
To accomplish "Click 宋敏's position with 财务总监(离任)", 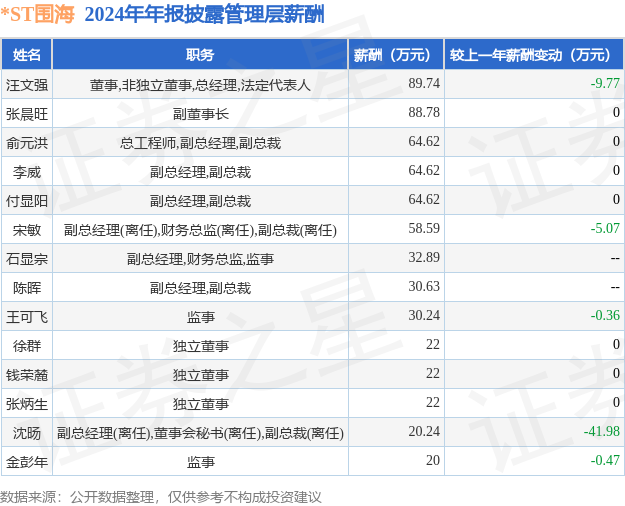I will [200, 230].
